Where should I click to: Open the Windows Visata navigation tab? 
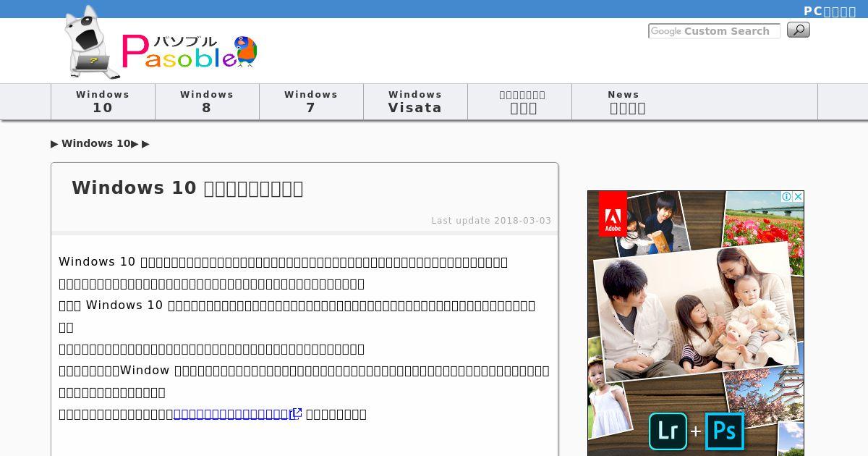(415, 102)
